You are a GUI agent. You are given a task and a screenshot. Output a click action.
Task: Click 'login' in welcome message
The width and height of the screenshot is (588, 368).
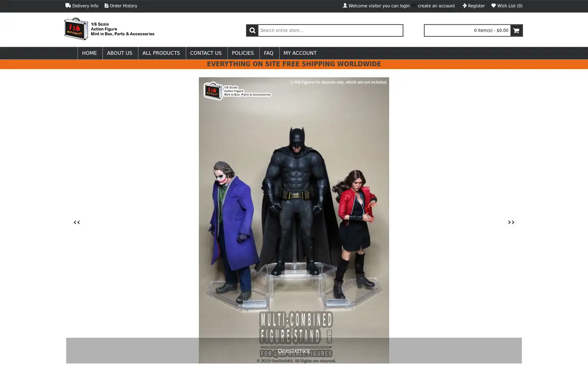click(405, 6)
